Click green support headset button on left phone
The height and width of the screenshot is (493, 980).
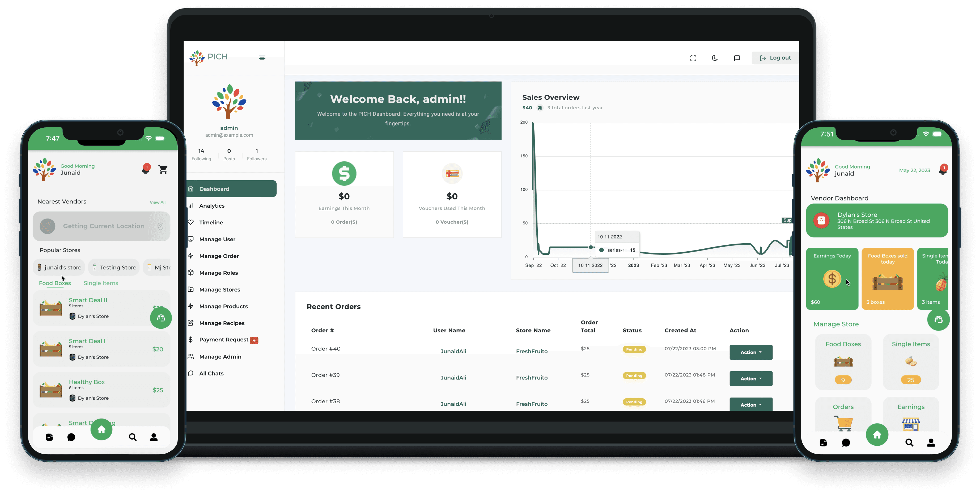click(x=161, y=318)
